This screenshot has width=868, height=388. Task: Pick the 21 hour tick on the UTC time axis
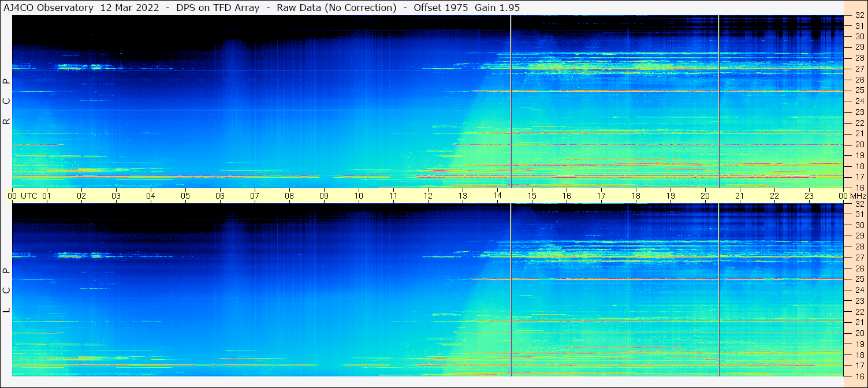click(740, 196)
